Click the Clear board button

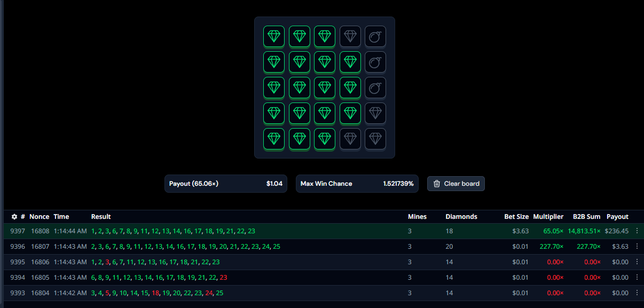[x=455, y=184]
